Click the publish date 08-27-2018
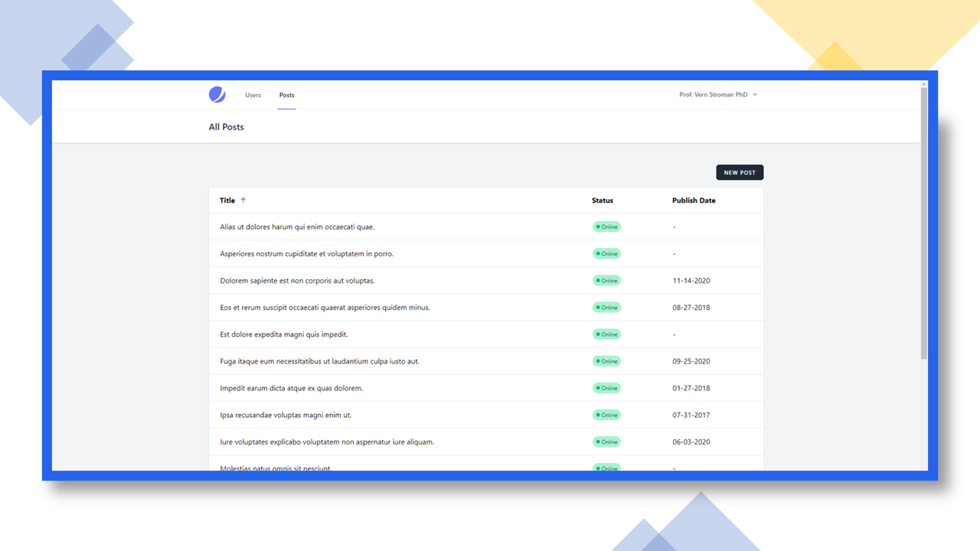 (691, 308)
